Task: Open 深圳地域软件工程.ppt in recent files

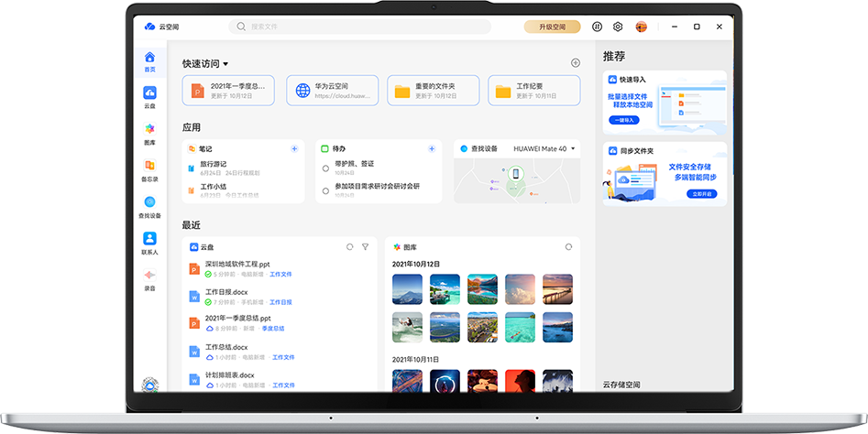Action: pyautogui.click(x=236, y=265)
